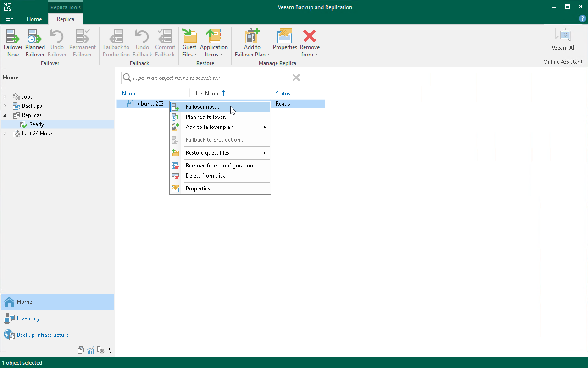Image resolution: width=588 pixels, height=368 pixels.
Task: Click the help question mark icon
Action: [582, 19]
